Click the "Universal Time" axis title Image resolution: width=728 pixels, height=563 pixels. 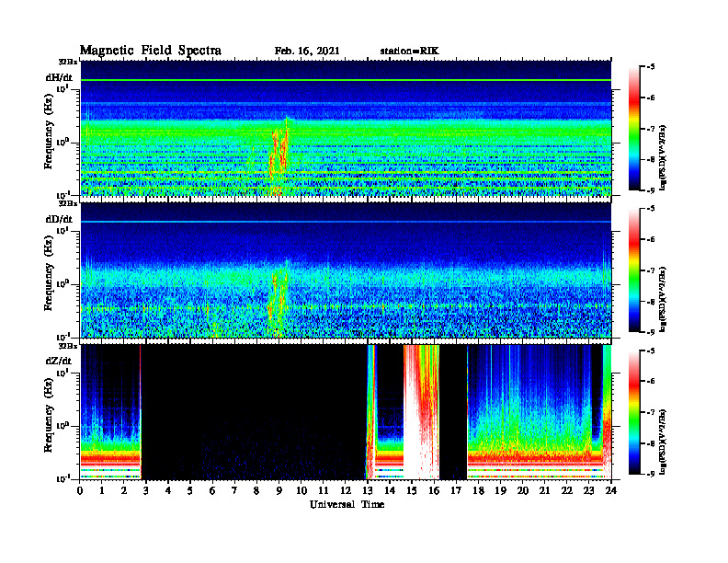pos(347,504)
